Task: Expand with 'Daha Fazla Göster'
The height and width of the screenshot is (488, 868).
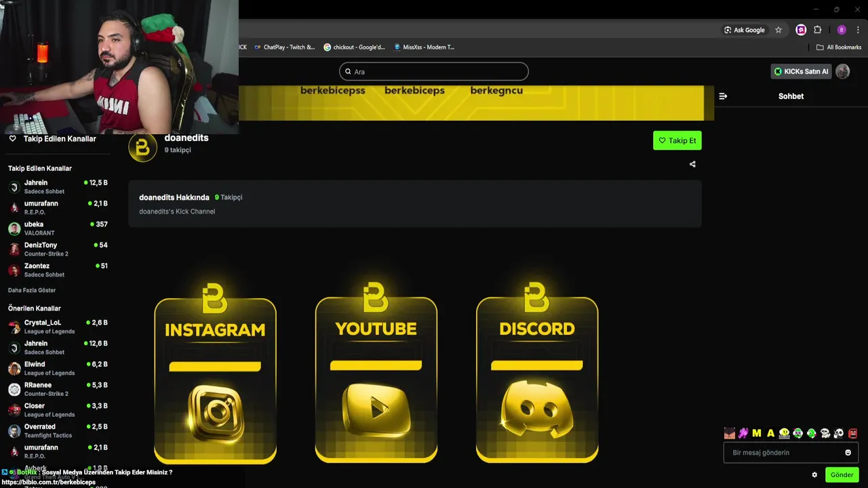Action: point(32,290)
